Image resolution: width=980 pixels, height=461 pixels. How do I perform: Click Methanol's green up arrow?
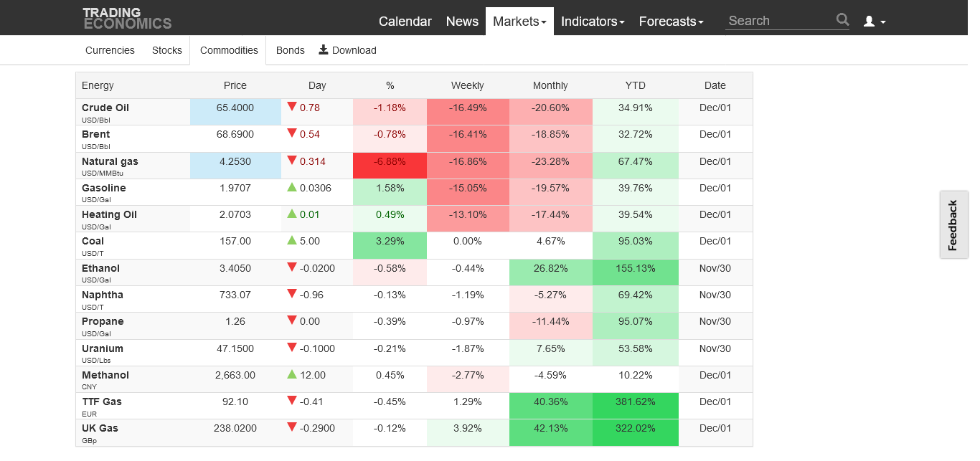[x=292, y=374]
